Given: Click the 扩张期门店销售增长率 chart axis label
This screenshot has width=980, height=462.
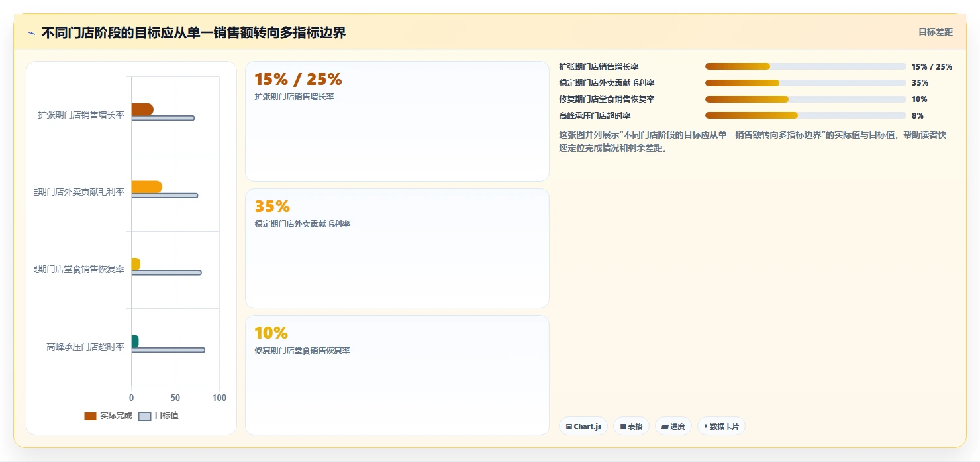Looking at the screenshot, I should pyautogui.click(x=81, y=115).
